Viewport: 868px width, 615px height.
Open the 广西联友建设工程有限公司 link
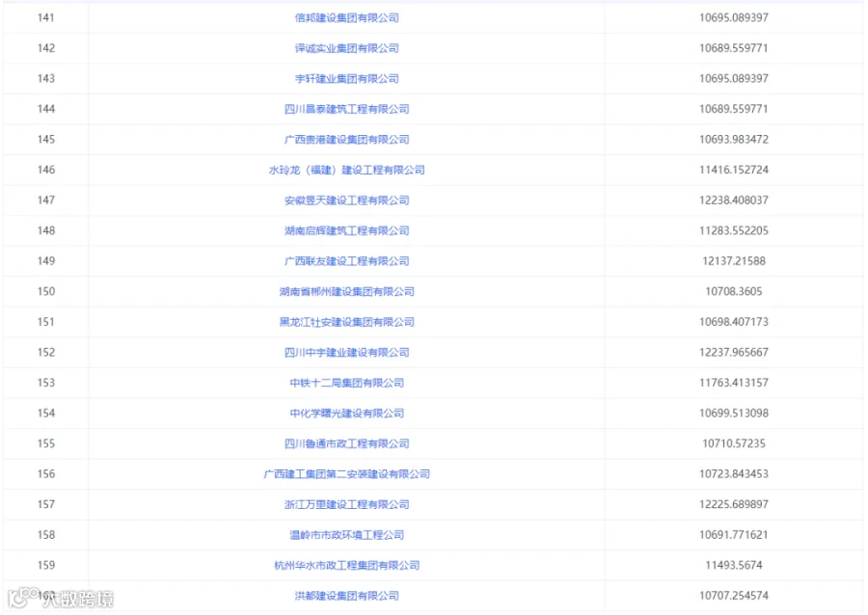(346, 261)
